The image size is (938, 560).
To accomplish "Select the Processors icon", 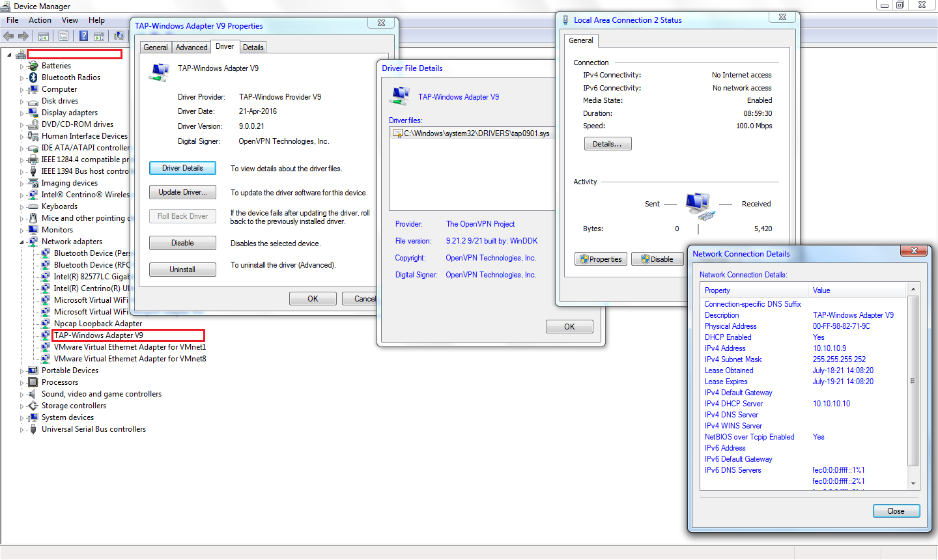I will 33,382.
